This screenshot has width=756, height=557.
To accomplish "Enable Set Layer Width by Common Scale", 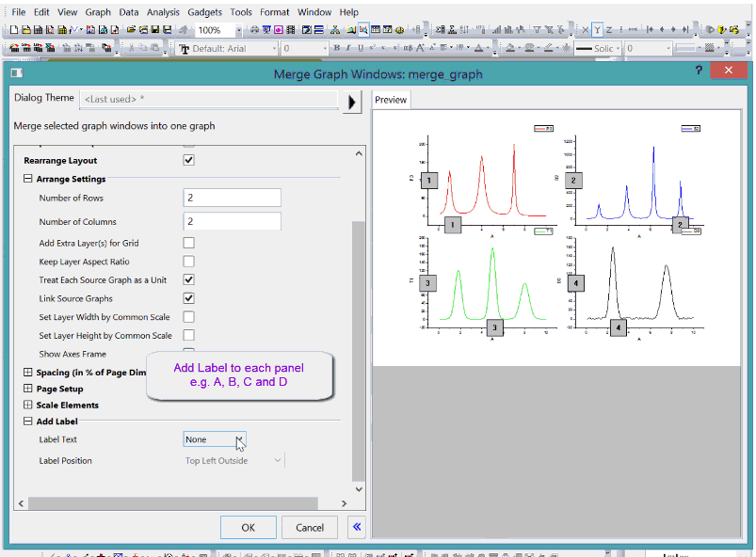I will (x=188, y=316).
